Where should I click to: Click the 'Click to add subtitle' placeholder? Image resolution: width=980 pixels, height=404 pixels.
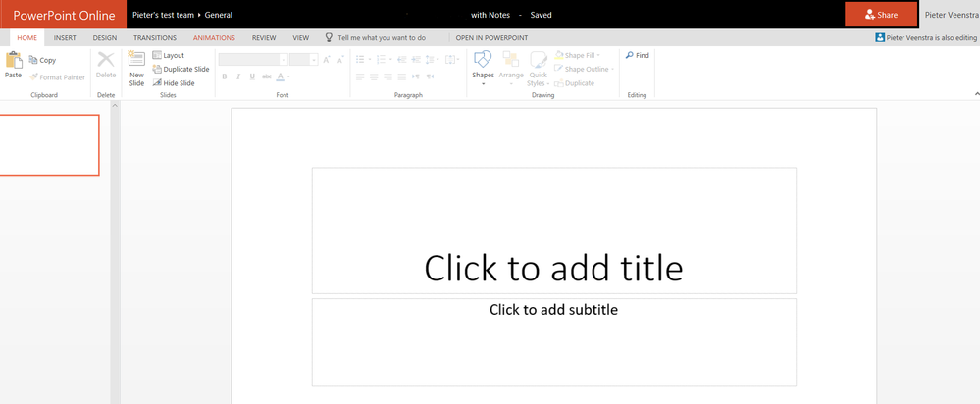553,342
